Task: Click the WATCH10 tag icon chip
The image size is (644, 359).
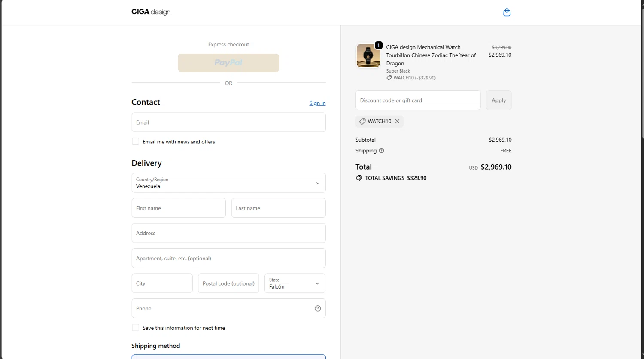Action: coord(362,121)
